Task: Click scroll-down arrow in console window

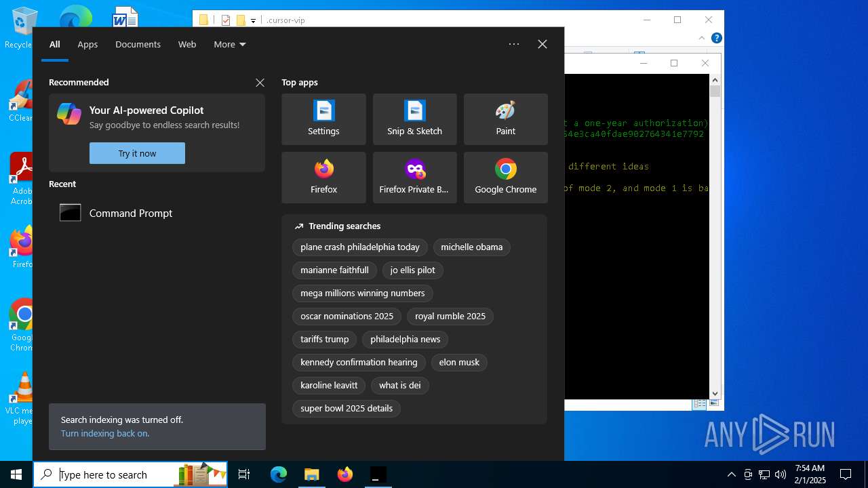Action: tap(715, 393)
